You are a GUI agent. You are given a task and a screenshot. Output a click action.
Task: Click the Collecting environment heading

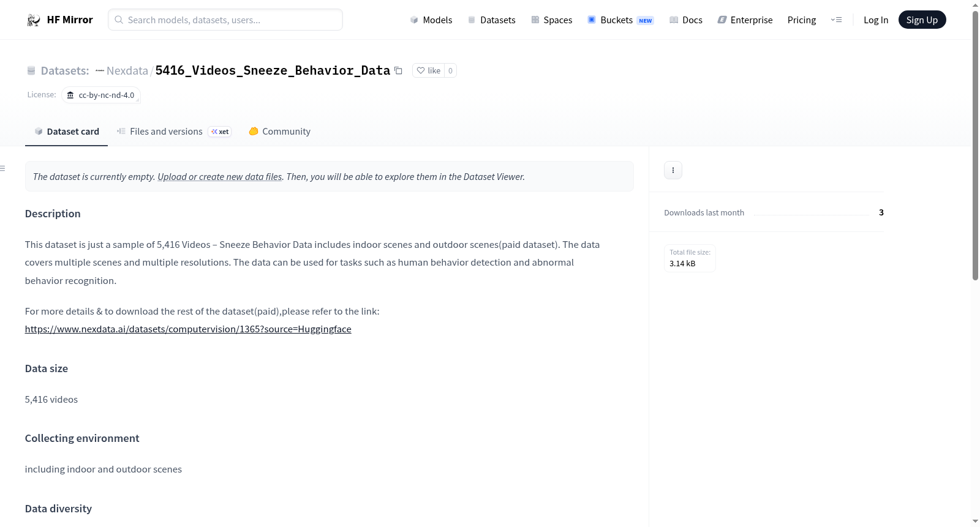(82, 438)
